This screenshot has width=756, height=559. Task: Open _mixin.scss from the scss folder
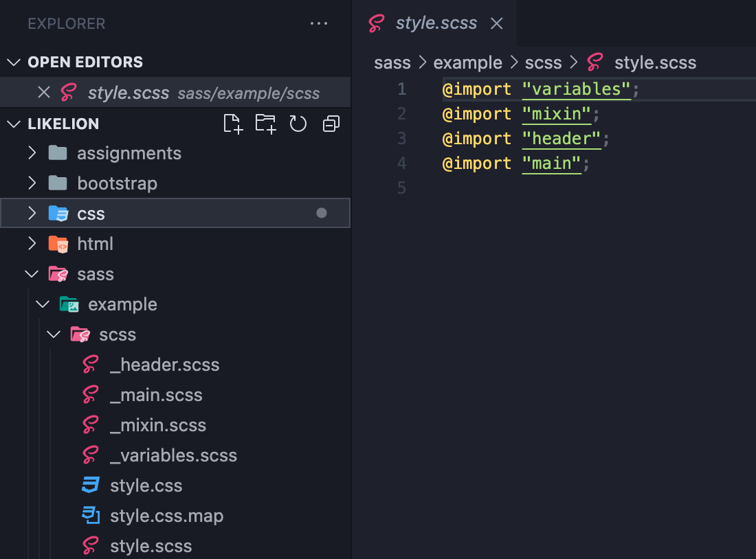pos(158,424)
